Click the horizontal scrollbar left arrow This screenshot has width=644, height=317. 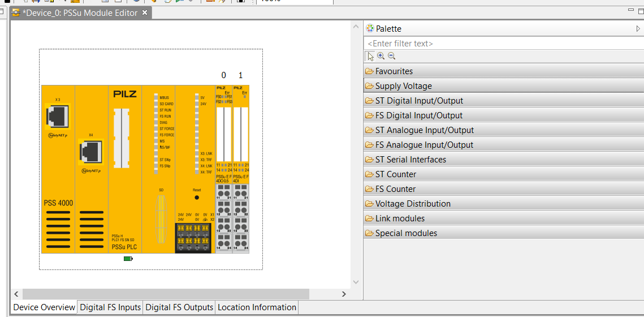point(16,294)
